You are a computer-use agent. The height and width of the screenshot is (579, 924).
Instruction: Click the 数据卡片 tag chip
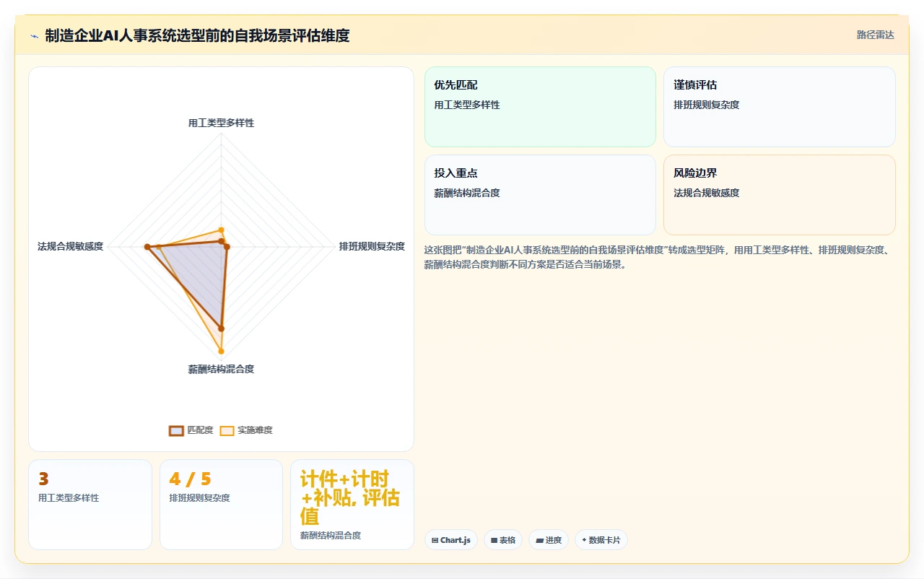pos(601,540)
